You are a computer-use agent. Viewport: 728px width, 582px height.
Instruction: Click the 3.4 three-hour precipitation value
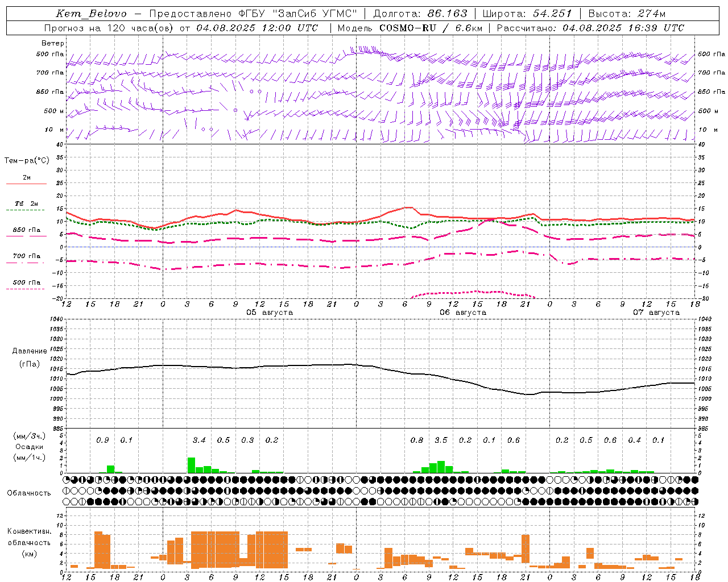point(199,440)
